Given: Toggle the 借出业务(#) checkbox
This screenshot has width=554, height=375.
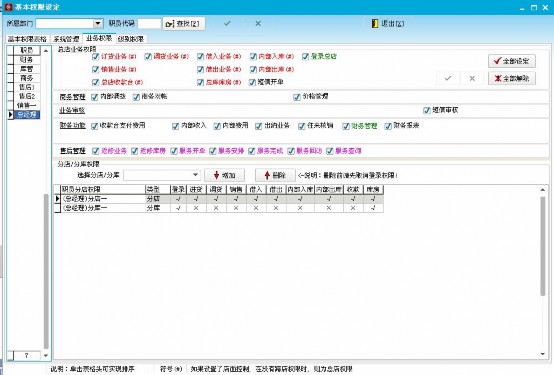Looking at the screenshot, I should pos(200,69).
